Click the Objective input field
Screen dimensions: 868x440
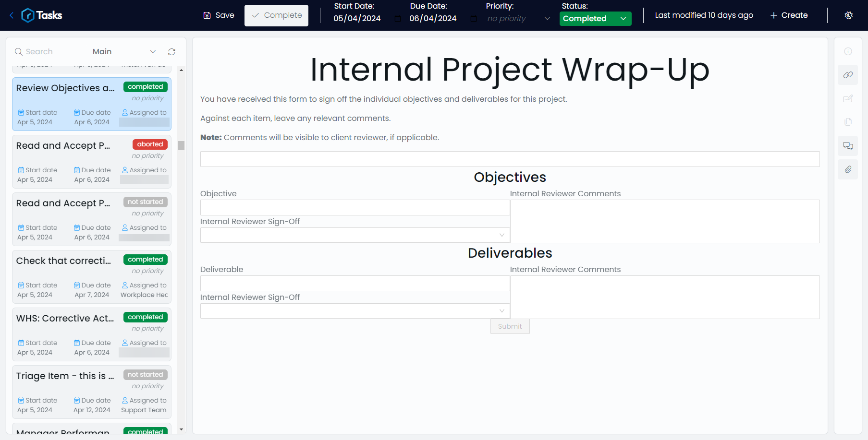[355, 207]
